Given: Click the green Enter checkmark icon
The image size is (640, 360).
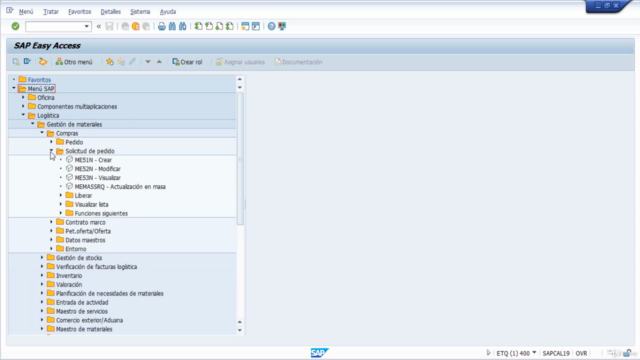Looking at the screenshot, I should [x=16, y=26].
